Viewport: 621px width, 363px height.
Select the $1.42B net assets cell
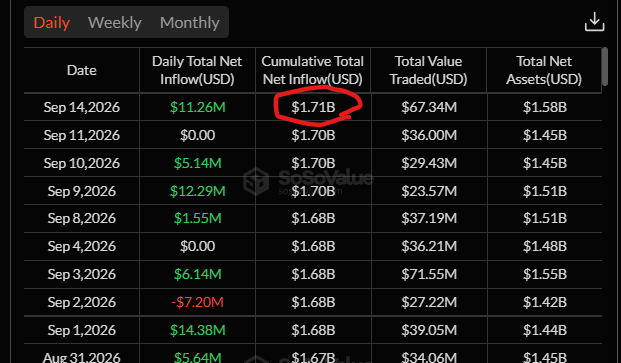click(x=545, y=302)
